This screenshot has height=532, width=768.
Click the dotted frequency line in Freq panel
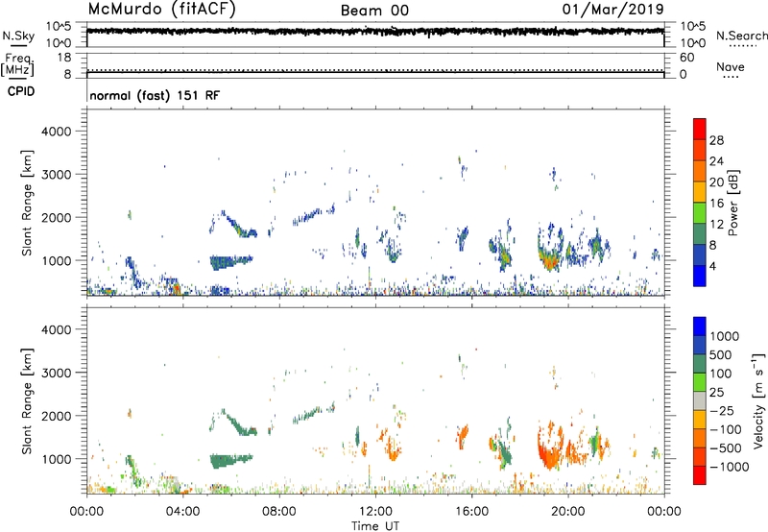pos(375,71)
